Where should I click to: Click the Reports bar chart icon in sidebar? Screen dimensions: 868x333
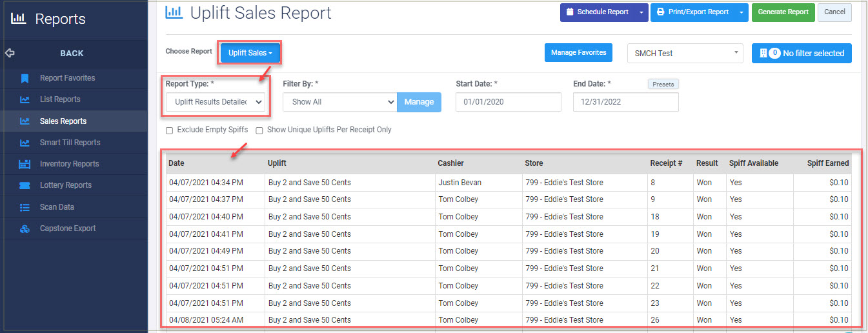click(19, 19)
